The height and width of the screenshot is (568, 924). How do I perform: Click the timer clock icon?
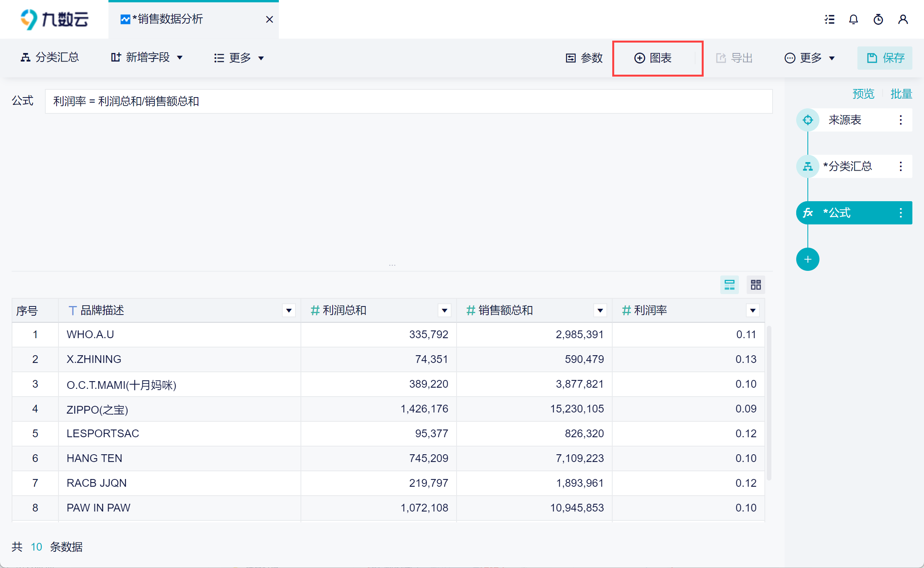click(878, 19)
